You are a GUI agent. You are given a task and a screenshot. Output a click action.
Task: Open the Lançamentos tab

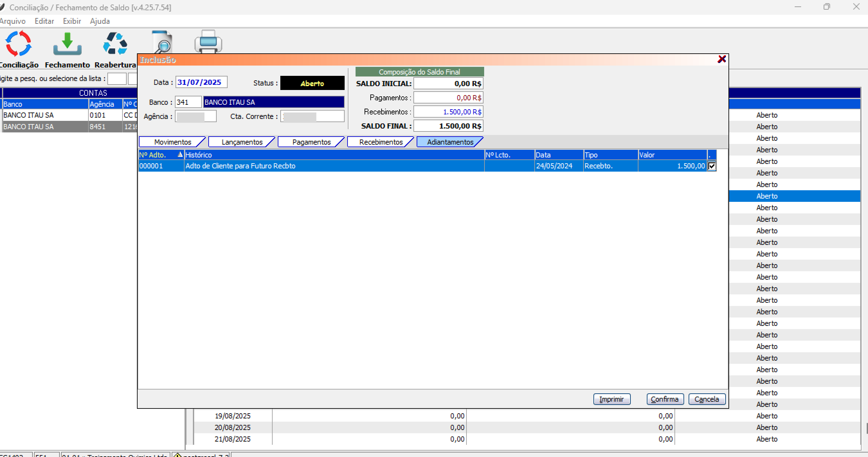(x=242, y=142)
